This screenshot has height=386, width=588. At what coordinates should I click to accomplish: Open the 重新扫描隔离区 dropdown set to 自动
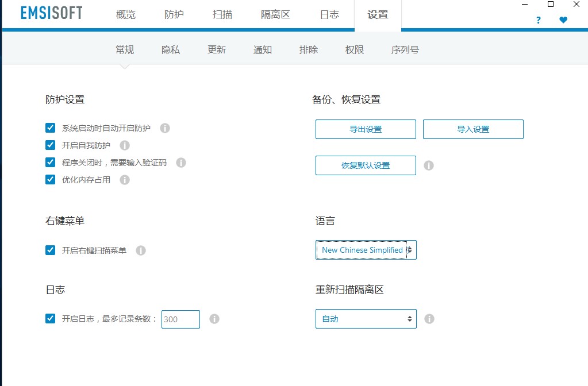click(x=366, y=319)
